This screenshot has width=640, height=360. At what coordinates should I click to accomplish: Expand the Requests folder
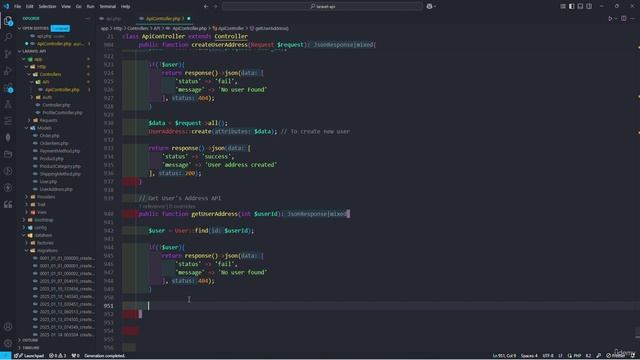(29, 120)
